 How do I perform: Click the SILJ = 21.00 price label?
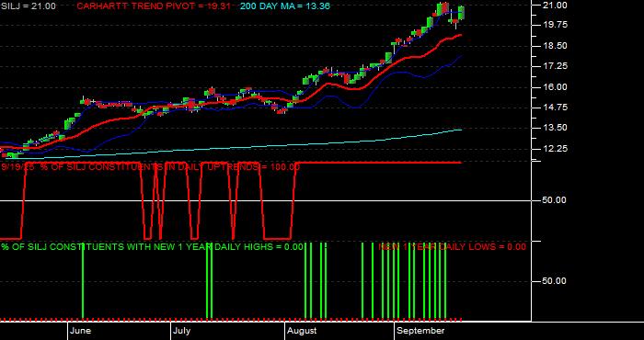click(x=28, y=6)
